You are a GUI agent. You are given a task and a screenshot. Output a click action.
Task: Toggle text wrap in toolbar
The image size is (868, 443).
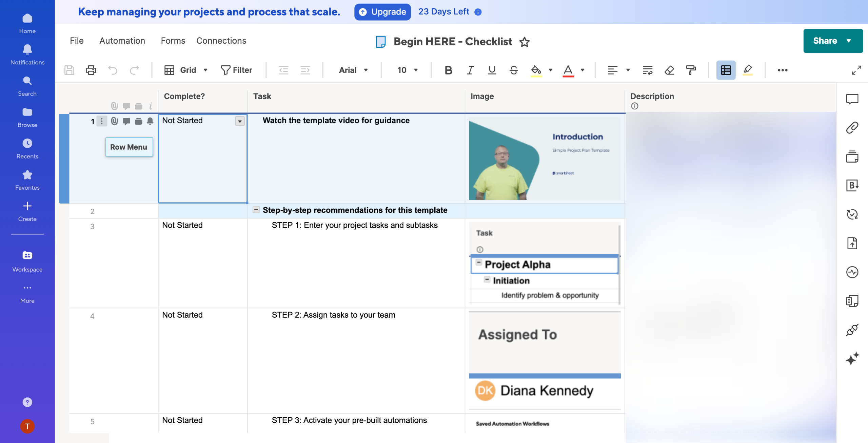[x=648, y=70]
